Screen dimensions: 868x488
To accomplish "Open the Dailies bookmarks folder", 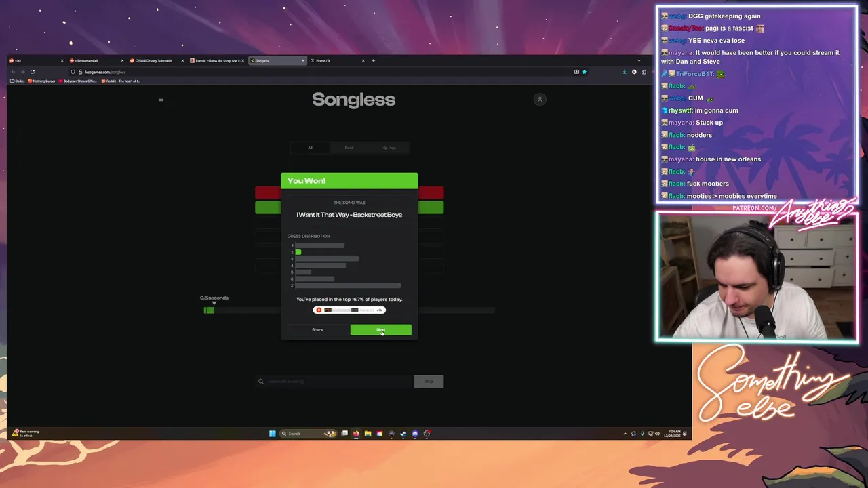I will tap(18, 81).
